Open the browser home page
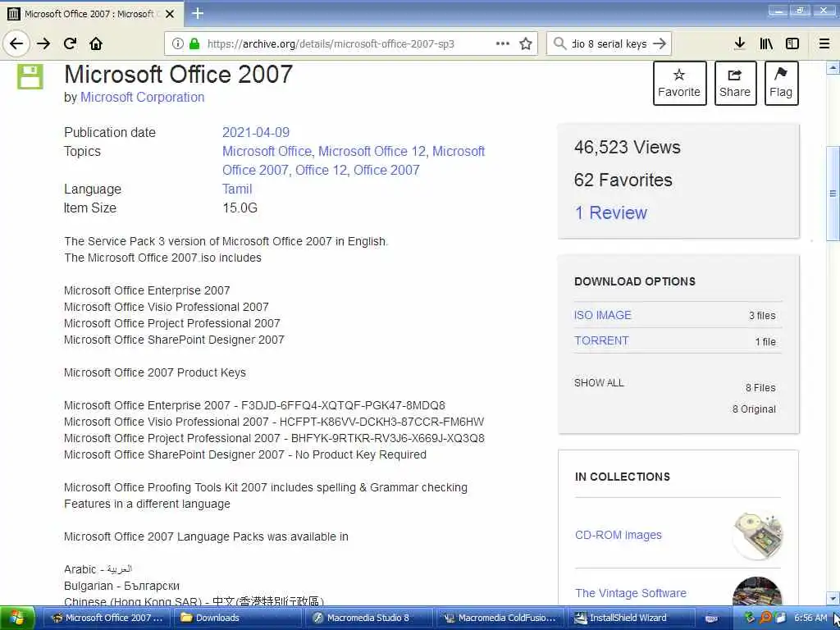Viewport: 840px width, 630px height. click(x=96, y=43)
